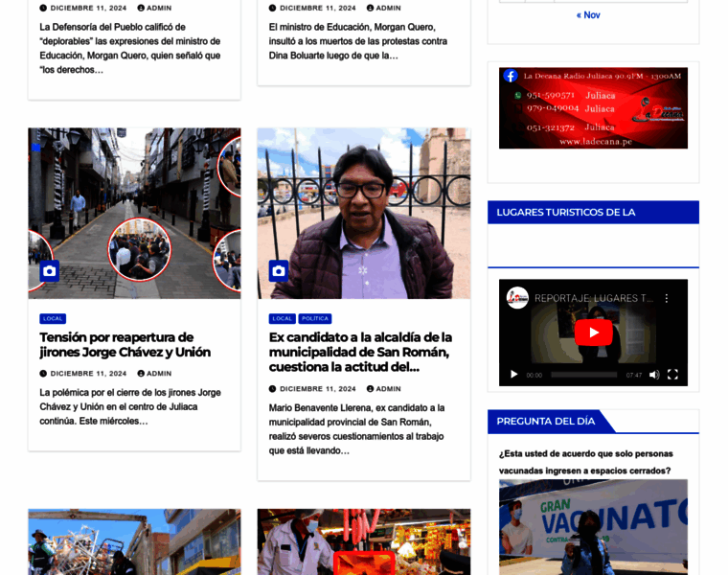Select the LOCAL tag under jirones article
Viewport: 728px width, 575px height.
tap(53, 318)
